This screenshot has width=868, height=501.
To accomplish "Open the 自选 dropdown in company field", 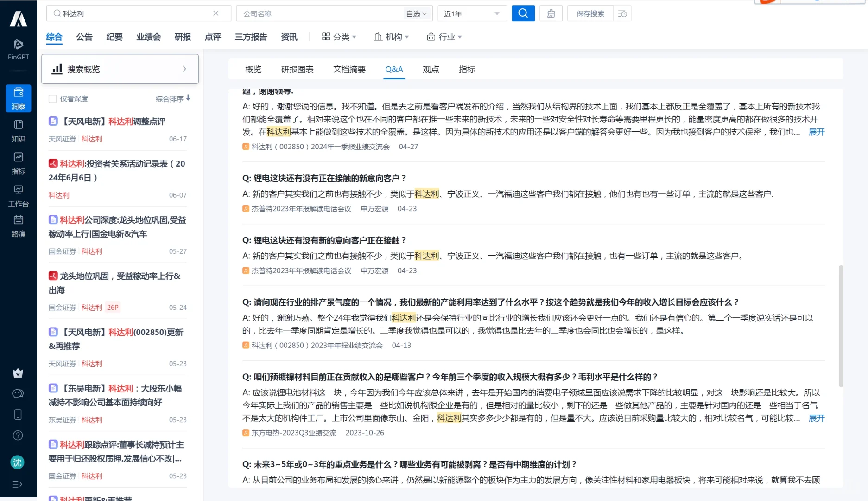I will pyautogui.click(x=417, y=13).
